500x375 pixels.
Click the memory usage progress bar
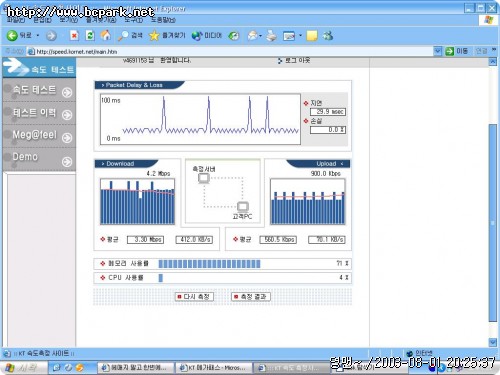click(x=209, y=264)
